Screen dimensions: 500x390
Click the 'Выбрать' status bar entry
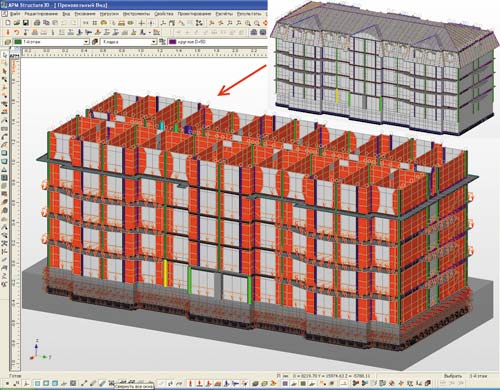[453, 376]
